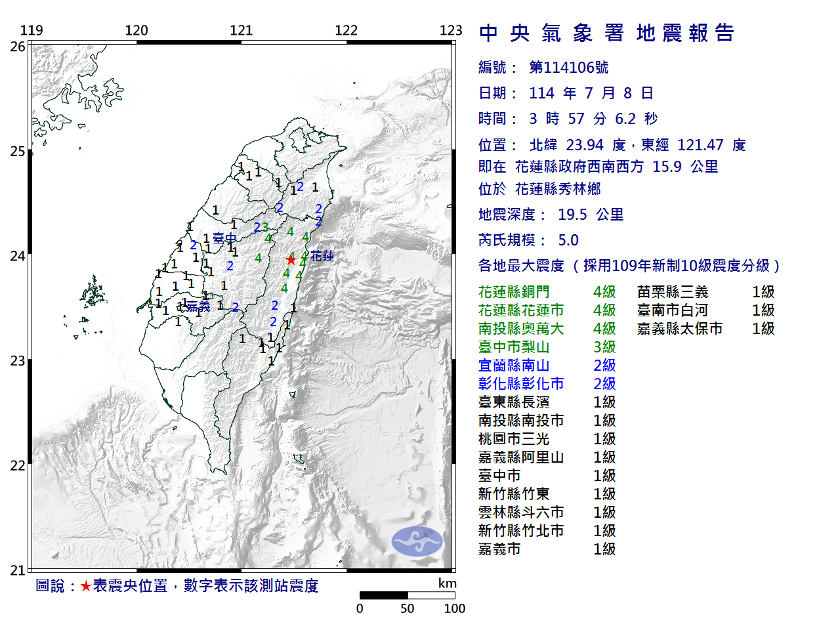840x630 pixels.
Task: Select earthquake depth 19.5 公里
Action: tap(591, 215)
